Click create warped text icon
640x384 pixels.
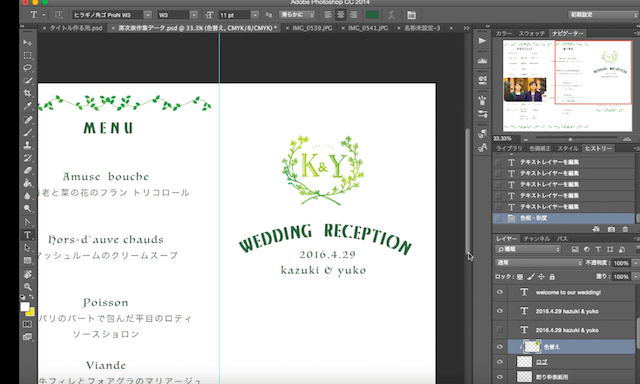point(391,15)
